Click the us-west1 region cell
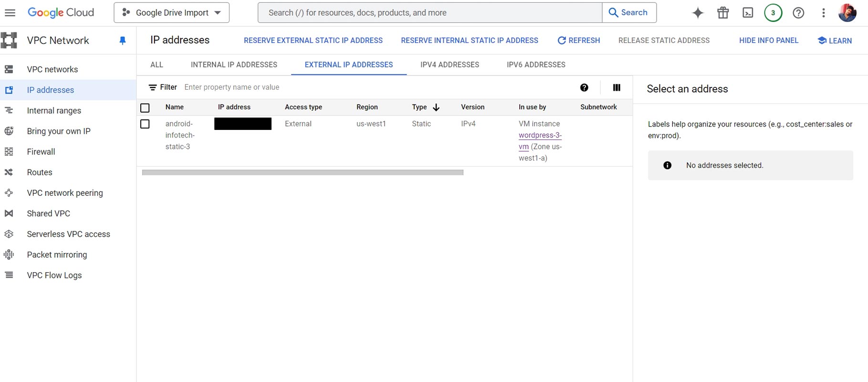This screenshot has width=868, height=382. tap(371, 124)
